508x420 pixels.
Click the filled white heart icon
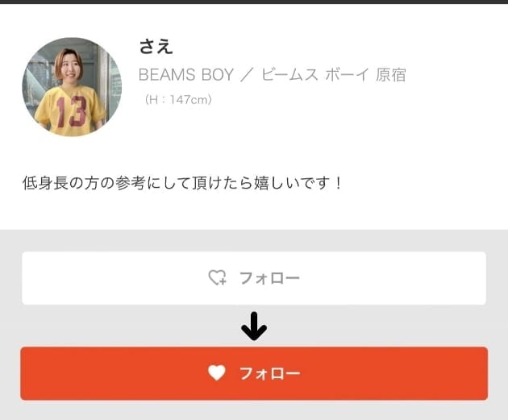[217, 372]
